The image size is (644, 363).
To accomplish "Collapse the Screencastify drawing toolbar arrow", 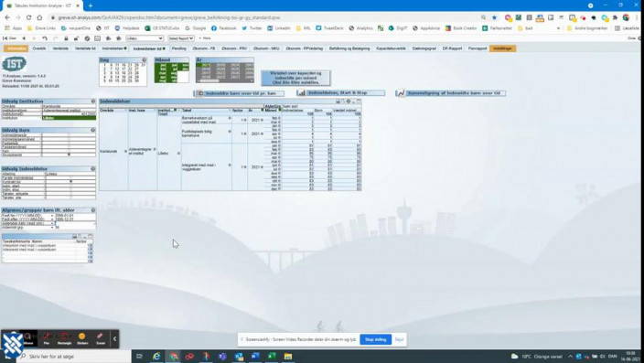I will click(x=114, y=339).
